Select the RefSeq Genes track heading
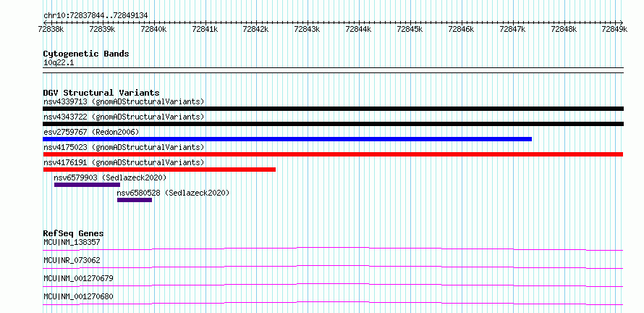The height and width of the screenshot is (313, 644). [73, 233]
